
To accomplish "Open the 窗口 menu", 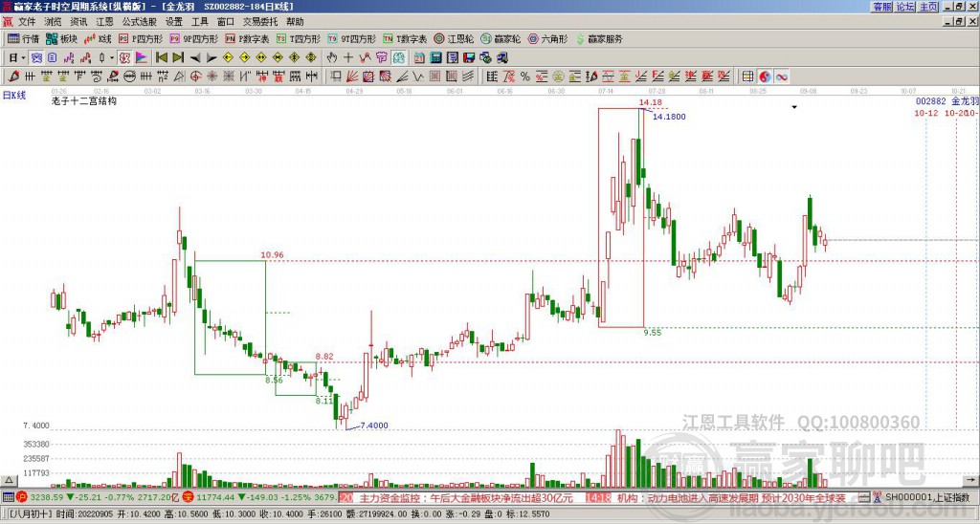I will 226,22.
